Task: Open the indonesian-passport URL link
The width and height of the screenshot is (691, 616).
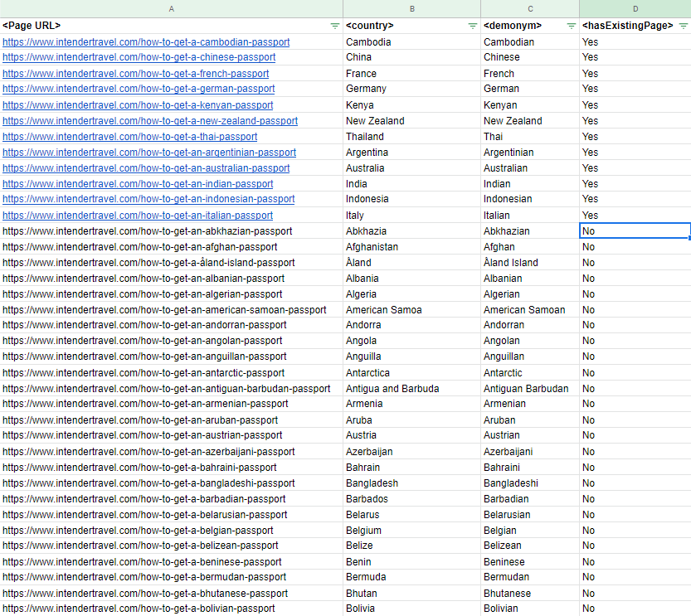Action: pos(148,199)
